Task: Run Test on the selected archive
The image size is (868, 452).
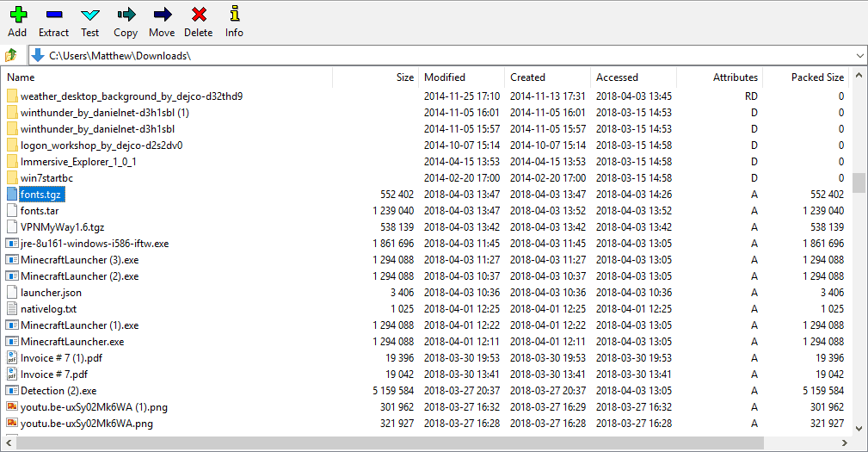Action: [x=89, y=15]
